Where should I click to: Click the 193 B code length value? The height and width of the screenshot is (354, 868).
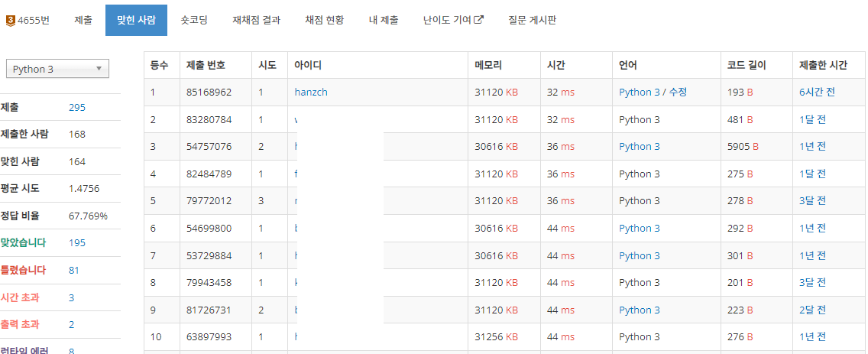[740, 93]
